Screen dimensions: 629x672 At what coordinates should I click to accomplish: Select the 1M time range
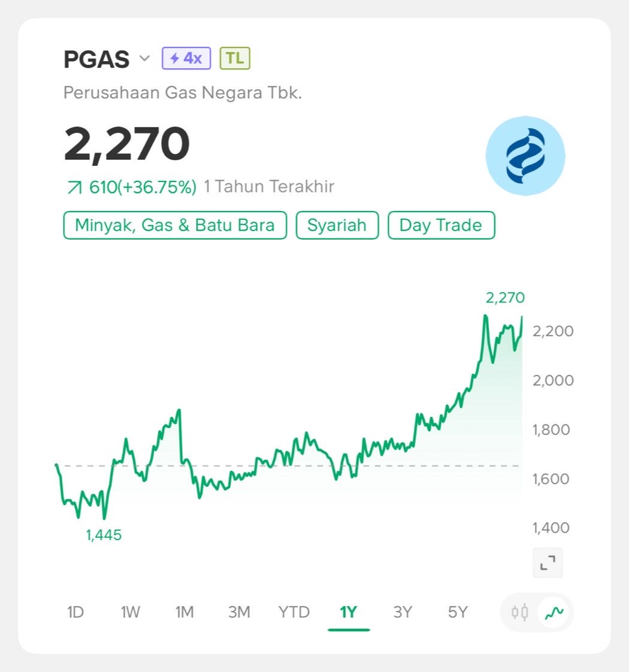(185, 612)
